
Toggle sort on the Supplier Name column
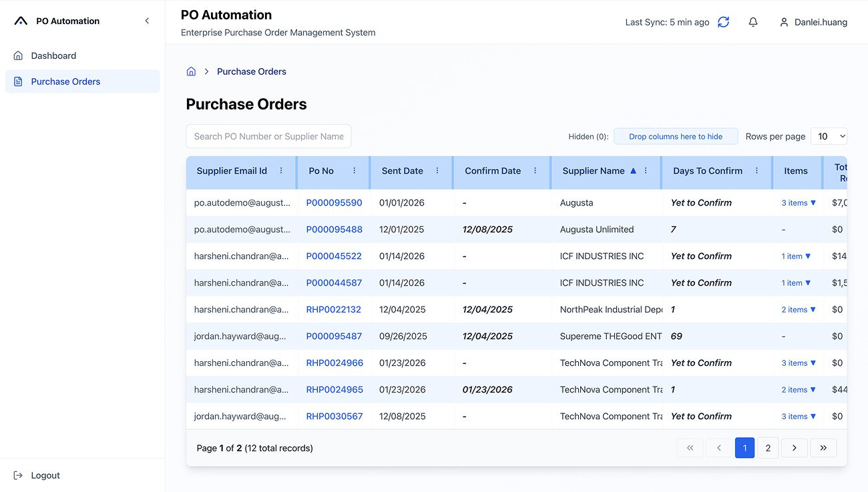(594, 171)
